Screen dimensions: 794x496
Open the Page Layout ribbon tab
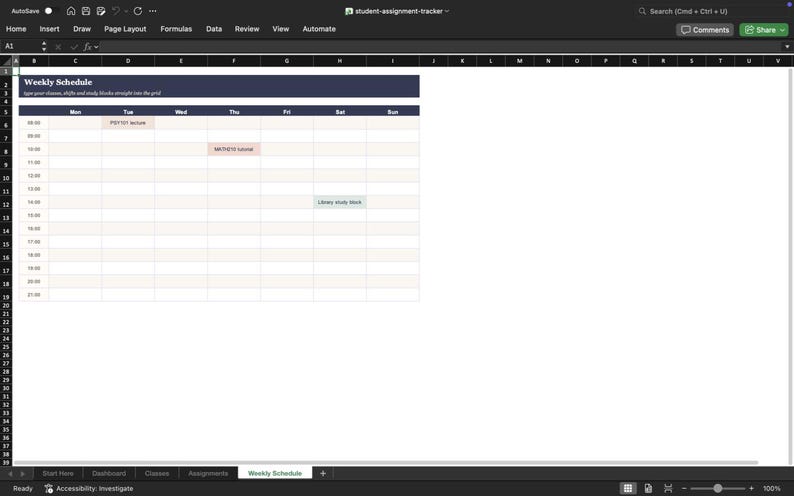125,29
